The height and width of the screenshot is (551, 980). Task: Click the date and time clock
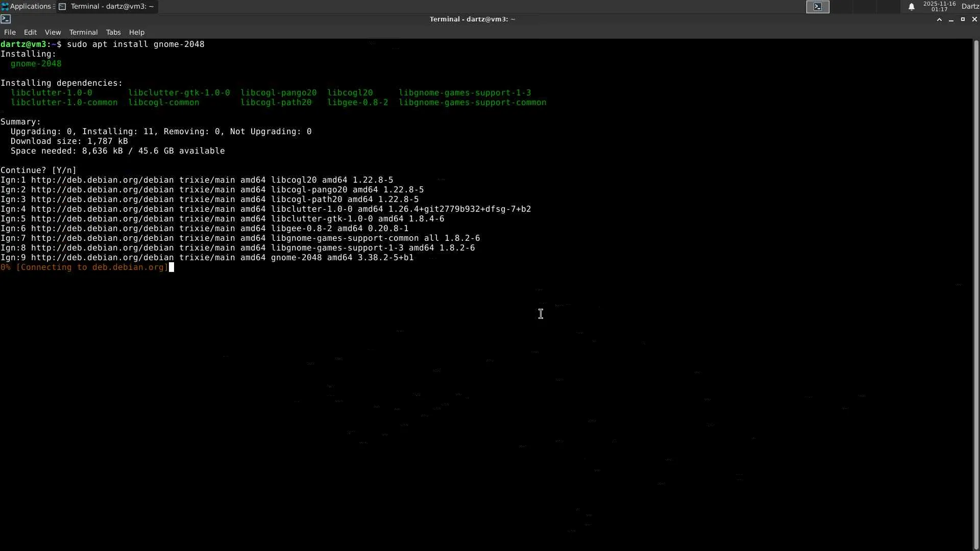[939, 6]
